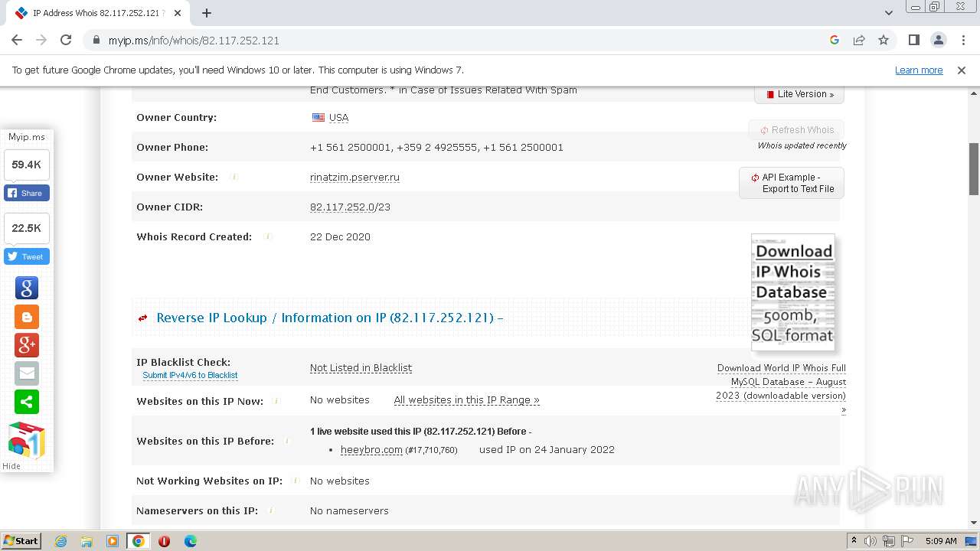The image size is (980, 551).
Task: Click the Refresh Whois button
Action: [x=796, y=130]
